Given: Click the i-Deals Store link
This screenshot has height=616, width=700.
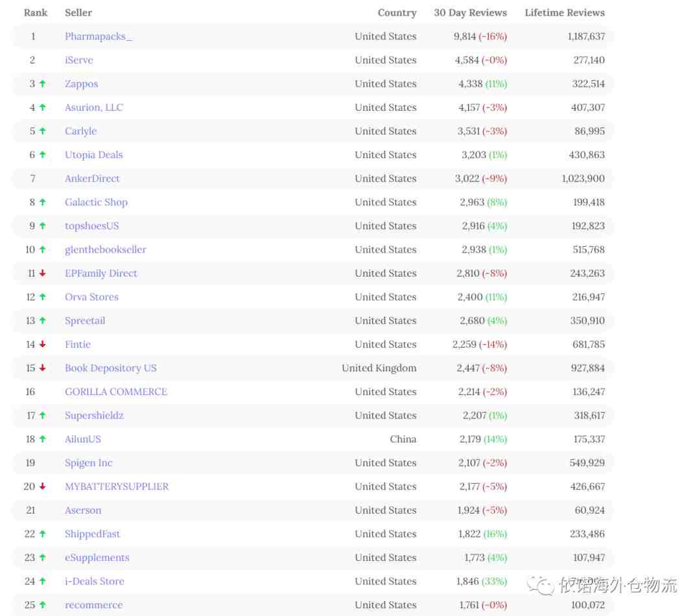Looking at the screenshot, I should click(94, 581).
